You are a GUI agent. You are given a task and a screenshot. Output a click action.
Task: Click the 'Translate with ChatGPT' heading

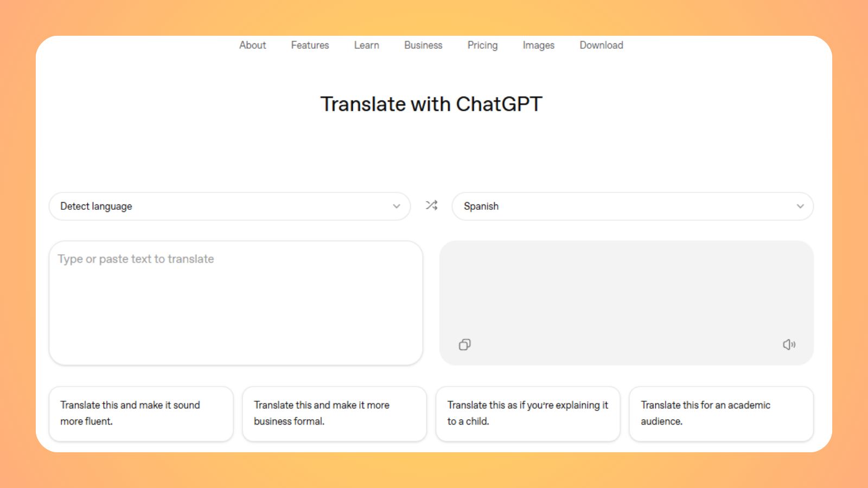(431, 104)
